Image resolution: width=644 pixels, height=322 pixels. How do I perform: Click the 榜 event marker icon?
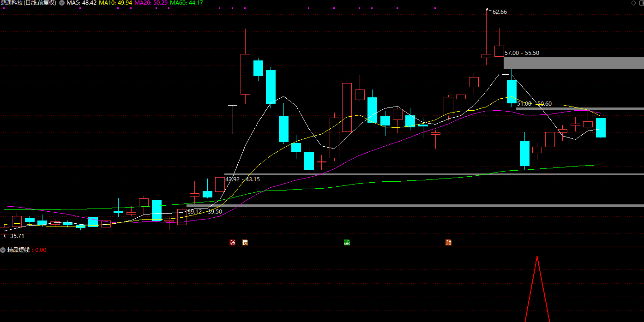coord(245,242)
